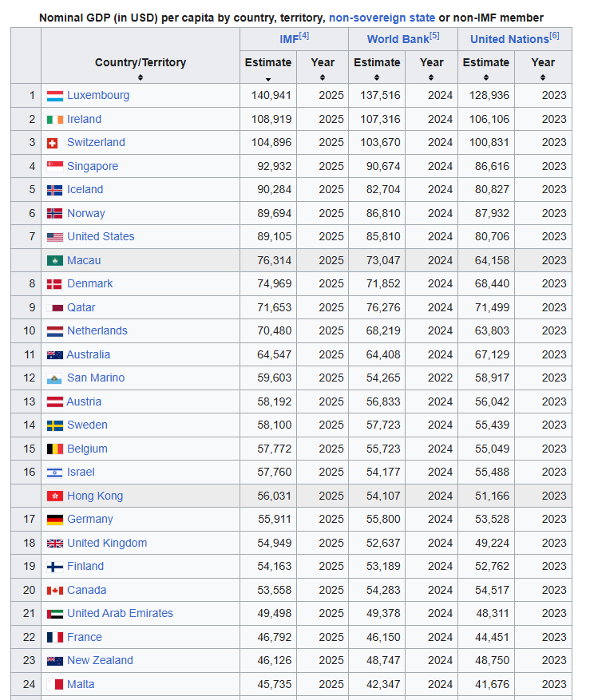Open the Macau territory link
Screen dimensions: 590x700
[x=84, y=261]
